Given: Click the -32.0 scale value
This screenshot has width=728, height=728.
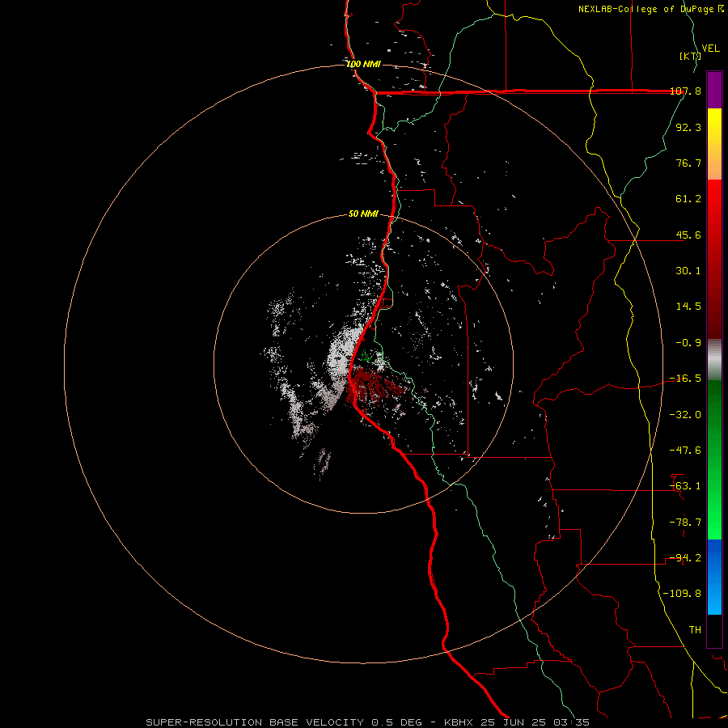Looking at the screenshot, I should 685,415.
